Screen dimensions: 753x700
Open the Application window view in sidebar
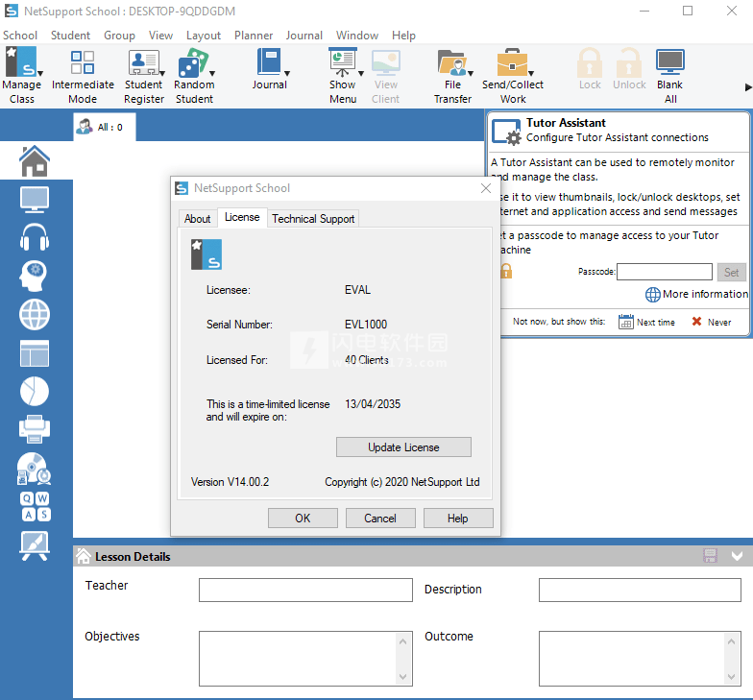[x=35, y=353]
